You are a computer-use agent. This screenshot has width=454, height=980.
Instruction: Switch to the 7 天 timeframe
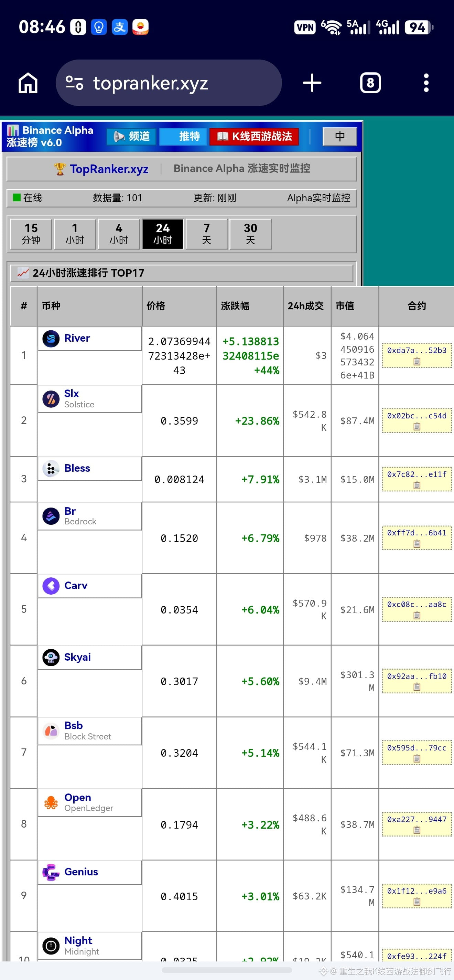tap(206, 234)
